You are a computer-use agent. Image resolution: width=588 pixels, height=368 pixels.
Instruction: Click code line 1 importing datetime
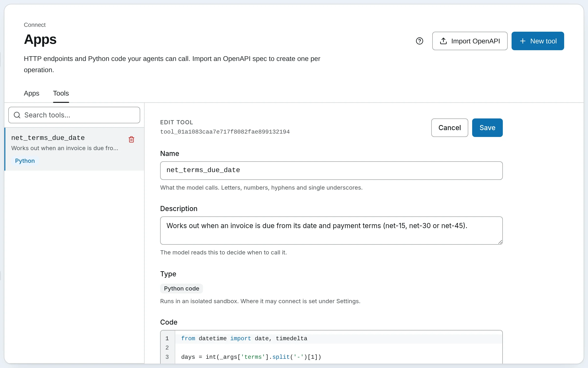click(x=244, y=339)
